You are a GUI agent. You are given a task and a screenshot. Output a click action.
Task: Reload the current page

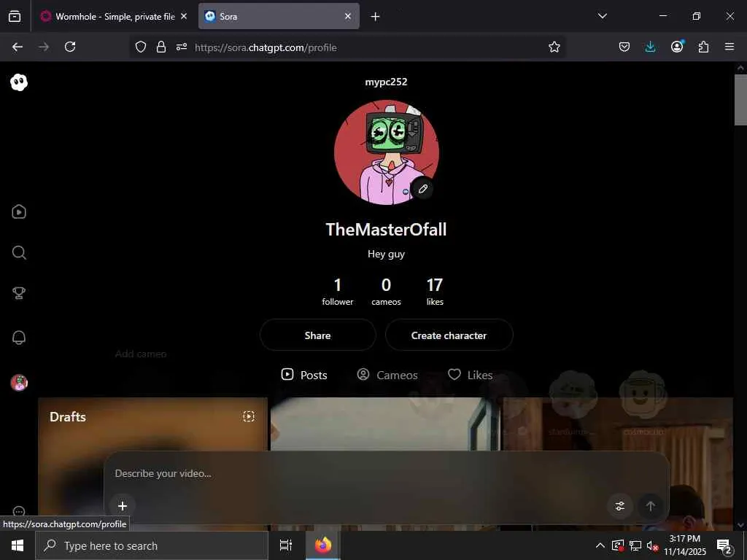[x=70, y=47]
